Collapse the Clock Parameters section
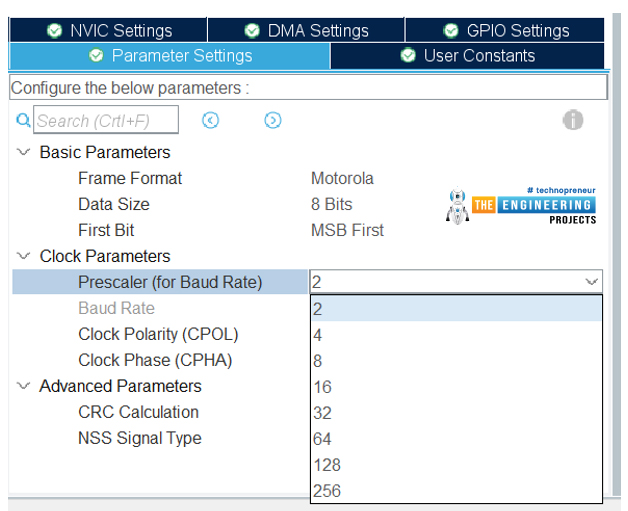The height and width of the screenshot is (511, 628). (x=23, y=256)
